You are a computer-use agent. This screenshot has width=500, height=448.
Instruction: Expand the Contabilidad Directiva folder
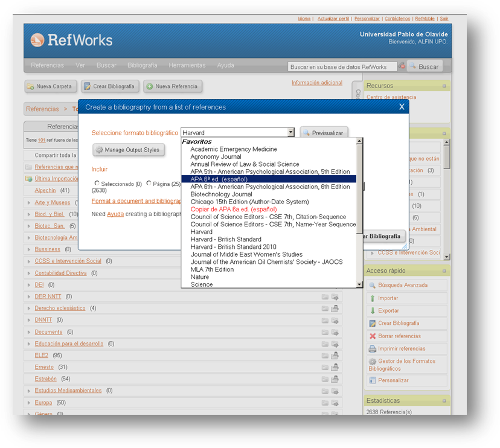29,274
